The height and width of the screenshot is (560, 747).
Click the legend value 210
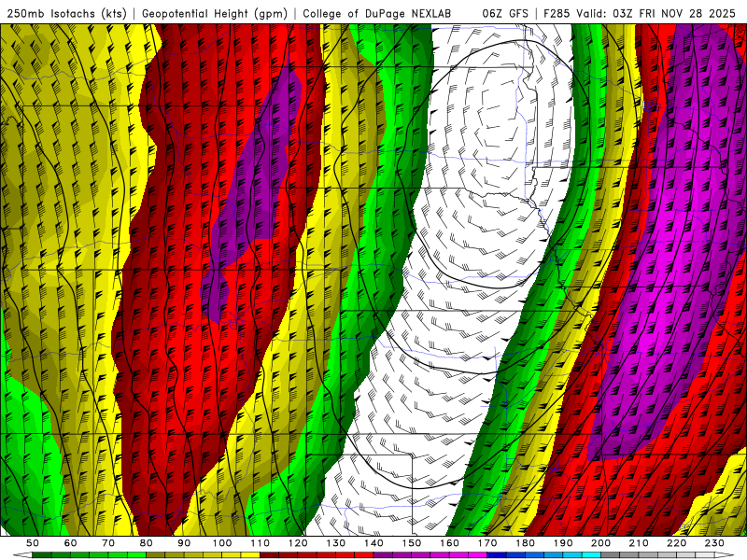coord(639,543)
